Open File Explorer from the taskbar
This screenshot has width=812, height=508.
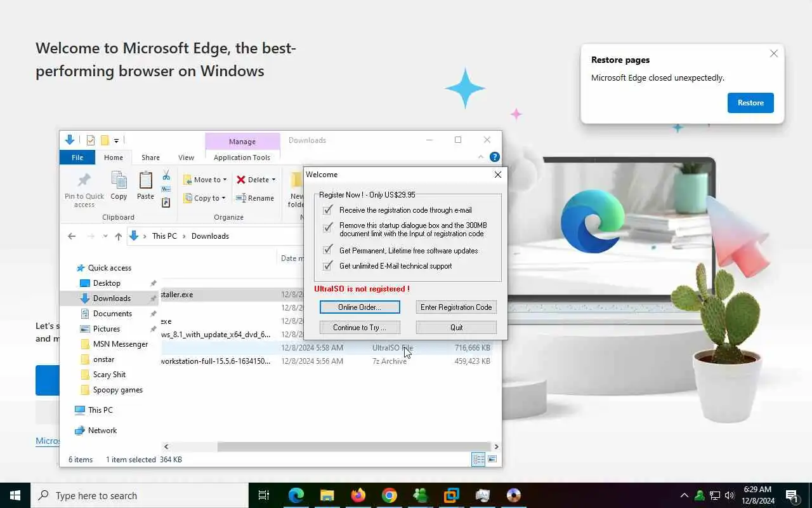tap(327, 495)
